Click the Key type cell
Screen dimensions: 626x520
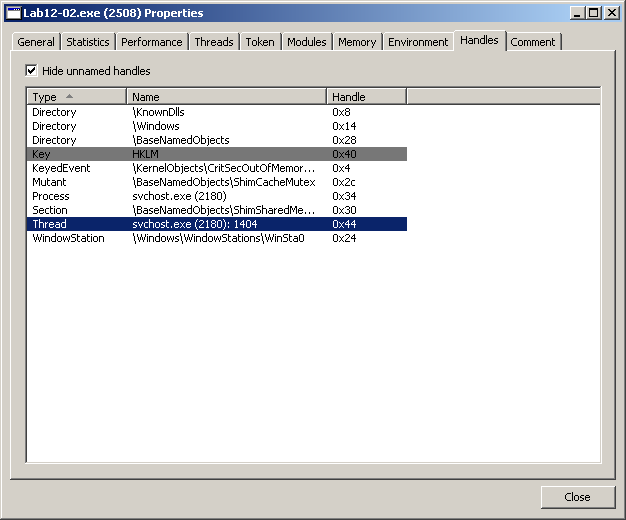point(41,154)
